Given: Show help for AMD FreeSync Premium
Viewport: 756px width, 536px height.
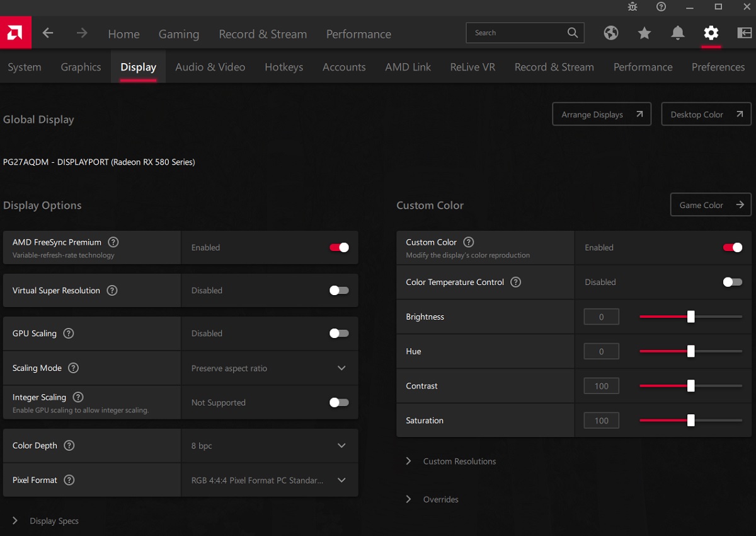Looking at the screenshot, I should point(113,242).
